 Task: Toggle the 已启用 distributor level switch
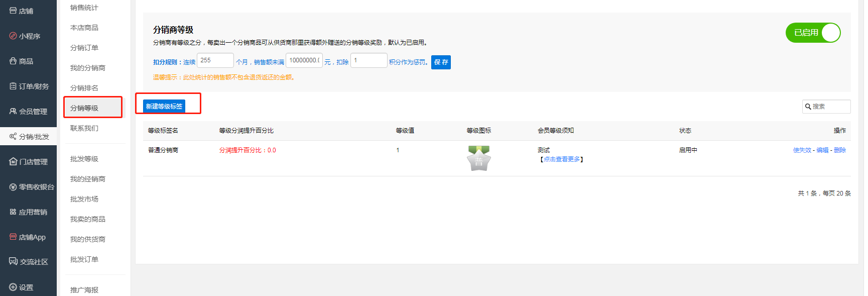[813, 33]
